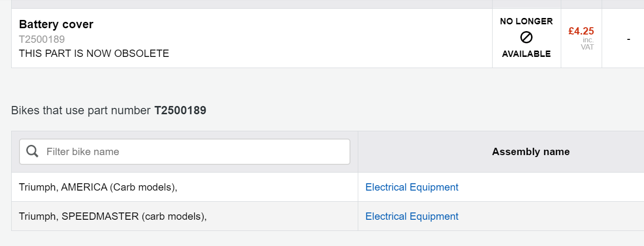Click the inc. VAT label
644x246 pixels.
click(x=588, y=43)
